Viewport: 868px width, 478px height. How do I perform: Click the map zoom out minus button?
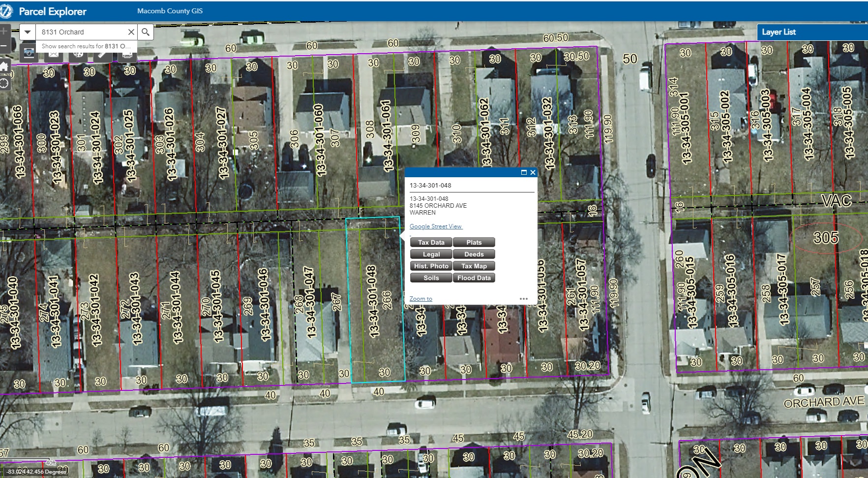point(3,46)
